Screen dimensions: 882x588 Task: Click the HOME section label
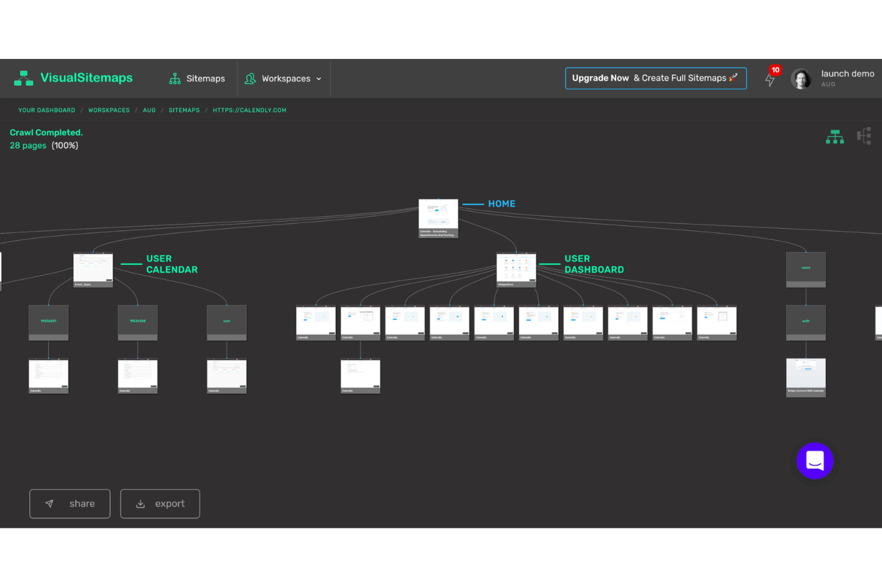click(x=502, y=204)
